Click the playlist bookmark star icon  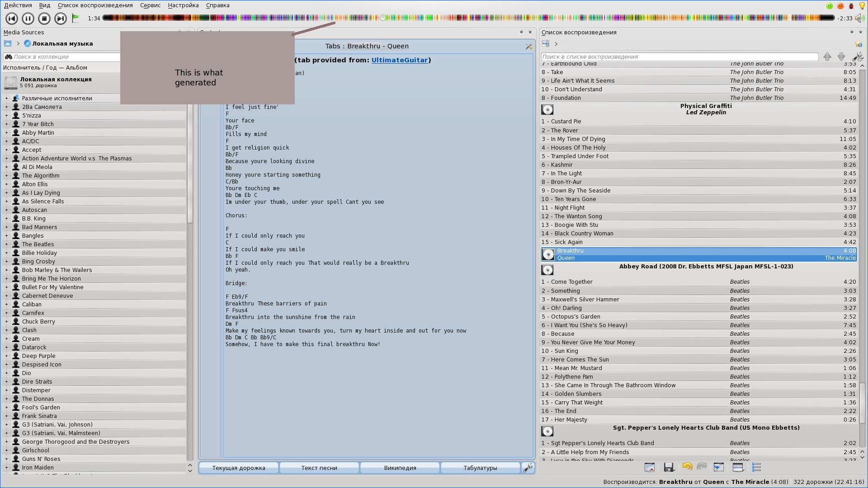point(859,44)
